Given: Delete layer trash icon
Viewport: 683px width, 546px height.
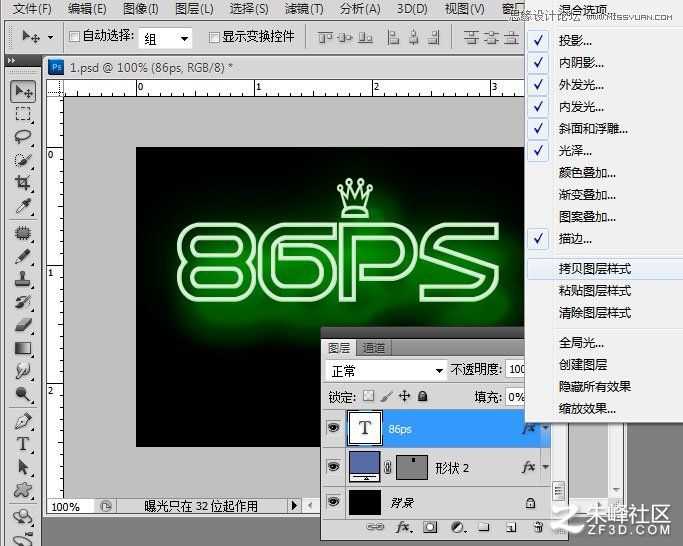Looking at the screenshot, I should pos(538,527).
